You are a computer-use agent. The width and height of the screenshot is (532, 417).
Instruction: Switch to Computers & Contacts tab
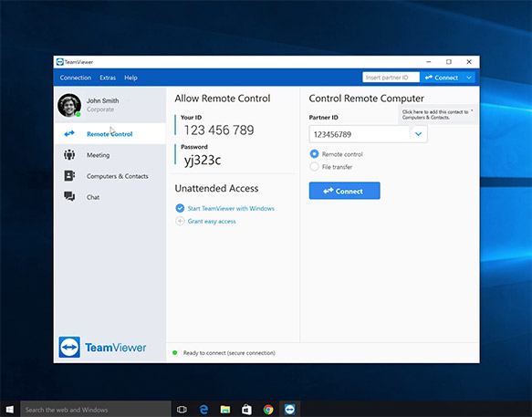coord(110,176)
